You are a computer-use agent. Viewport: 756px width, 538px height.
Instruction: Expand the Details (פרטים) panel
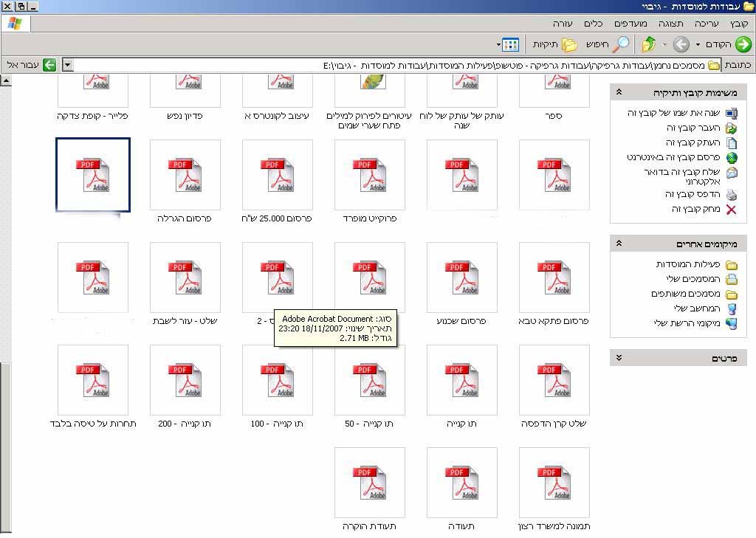[619, 358]
